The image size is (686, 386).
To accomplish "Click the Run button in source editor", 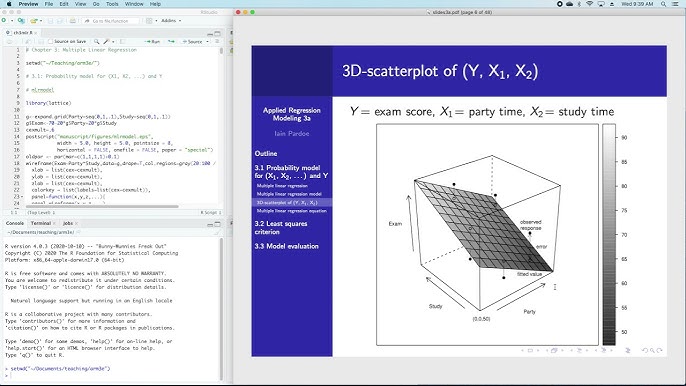I will (153, 42).
